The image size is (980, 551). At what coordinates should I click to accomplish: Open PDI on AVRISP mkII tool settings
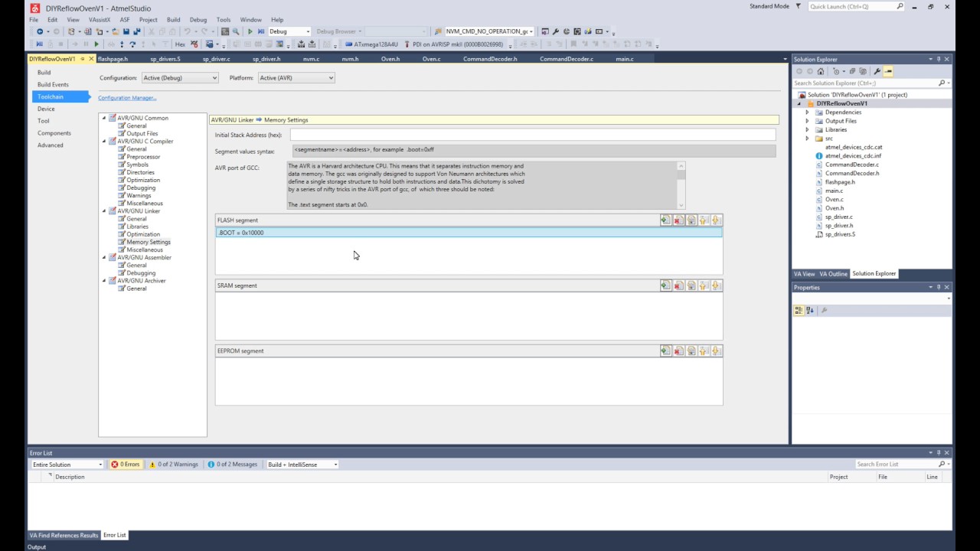[x=453, y=44]
